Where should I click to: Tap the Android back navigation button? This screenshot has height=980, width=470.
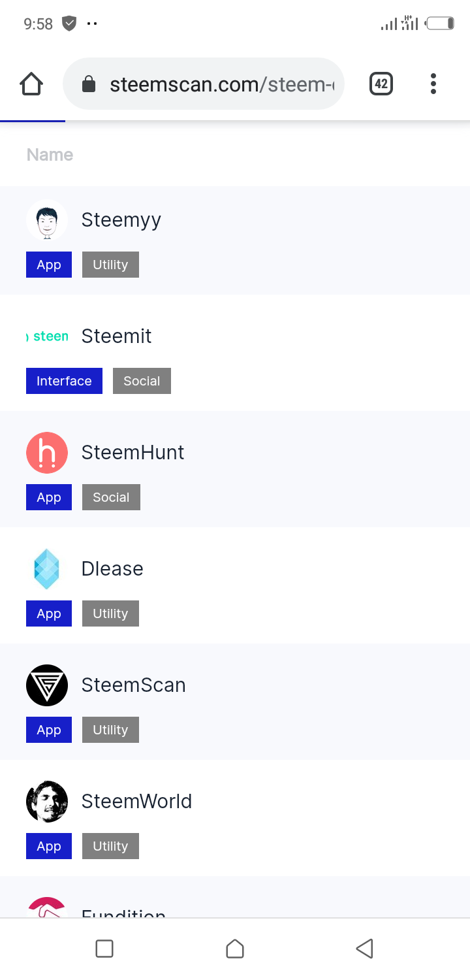pyautogui.click(x=365, y=949)
